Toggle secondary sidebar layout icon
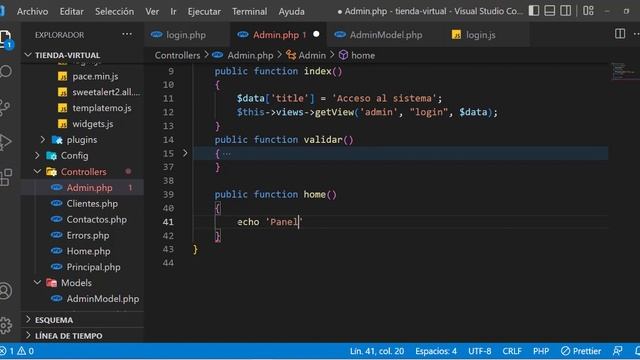Screen dimensions: 640x360 565,11
